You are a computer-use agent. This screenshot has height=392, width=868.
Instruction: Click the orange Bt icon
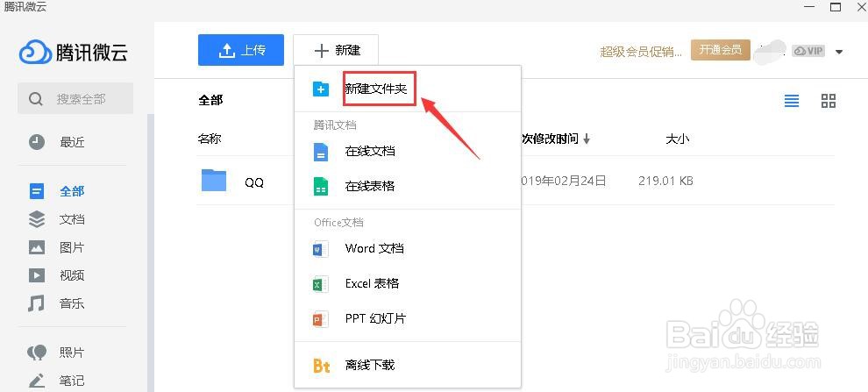click(x=322, y=366)
